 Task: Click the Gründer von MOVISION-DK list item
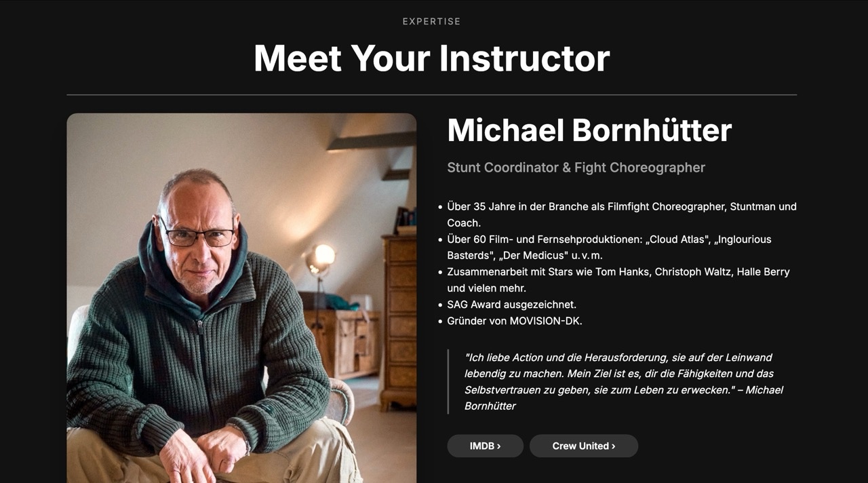pyautogui.click(x=516, y=321)
